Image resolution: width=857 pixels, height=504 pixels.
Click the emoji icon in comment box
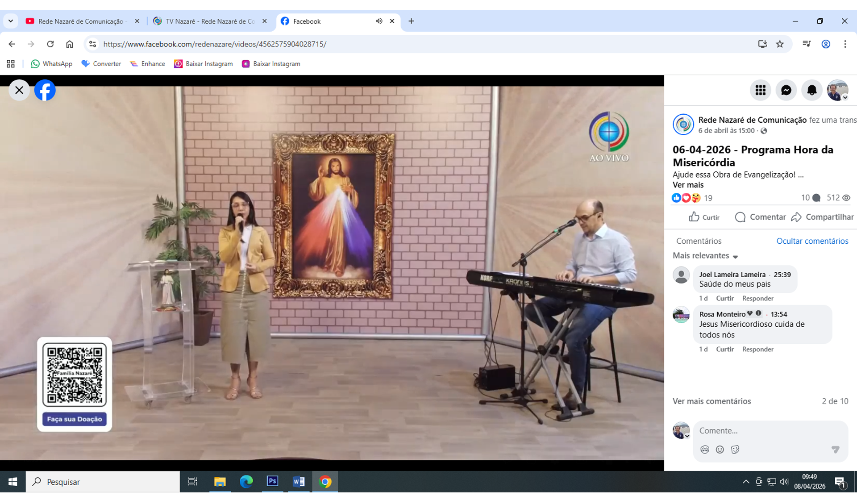click(x=720, y=450)
